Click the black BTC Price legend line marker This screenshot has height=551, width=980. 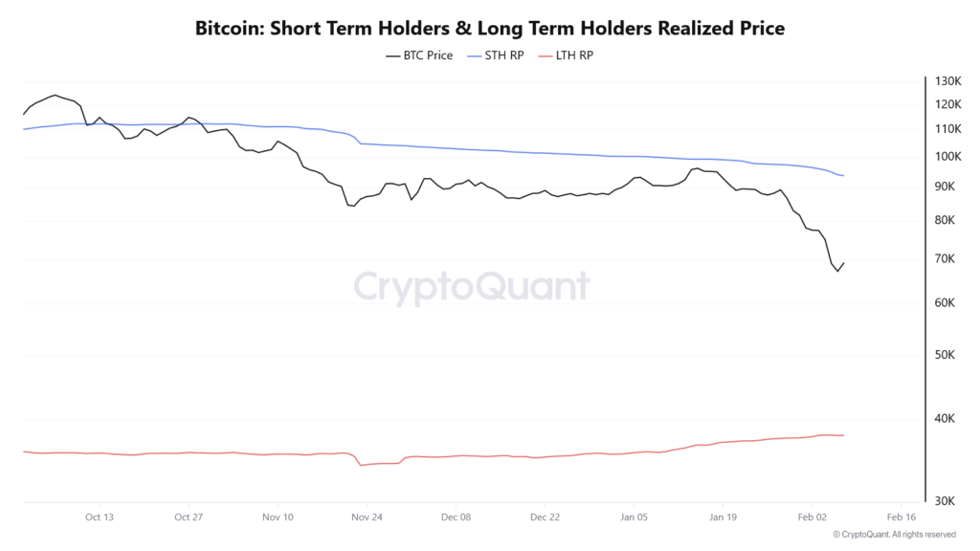(x=392, y=55)
